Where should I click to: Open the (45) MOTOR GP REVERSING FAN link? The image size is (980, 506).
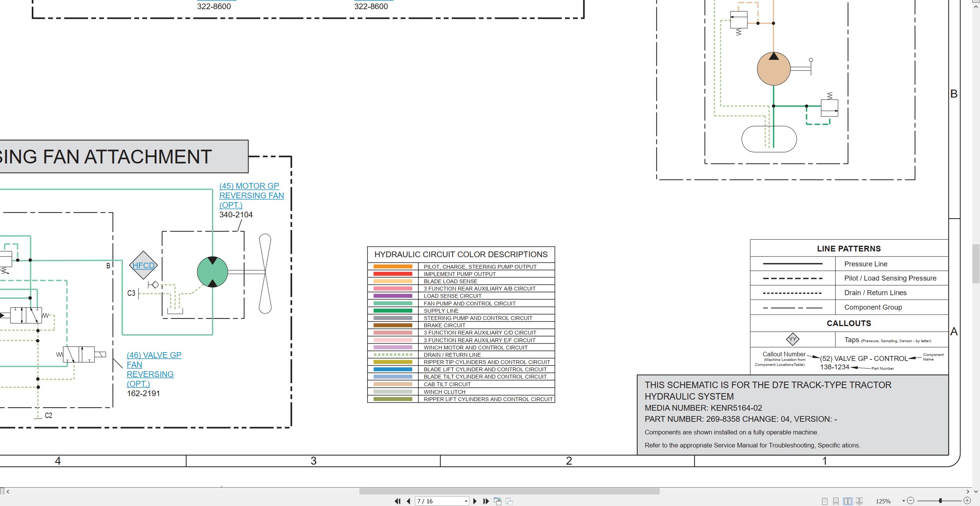click(252, 196)
